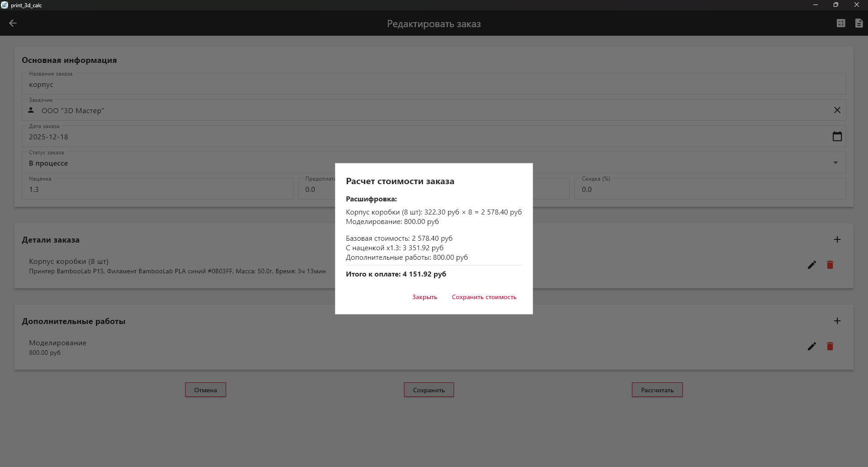Screen dimensions: 868x467
Task: Click Сохранить стоимость in dialog
Action: tap(484, 297)
